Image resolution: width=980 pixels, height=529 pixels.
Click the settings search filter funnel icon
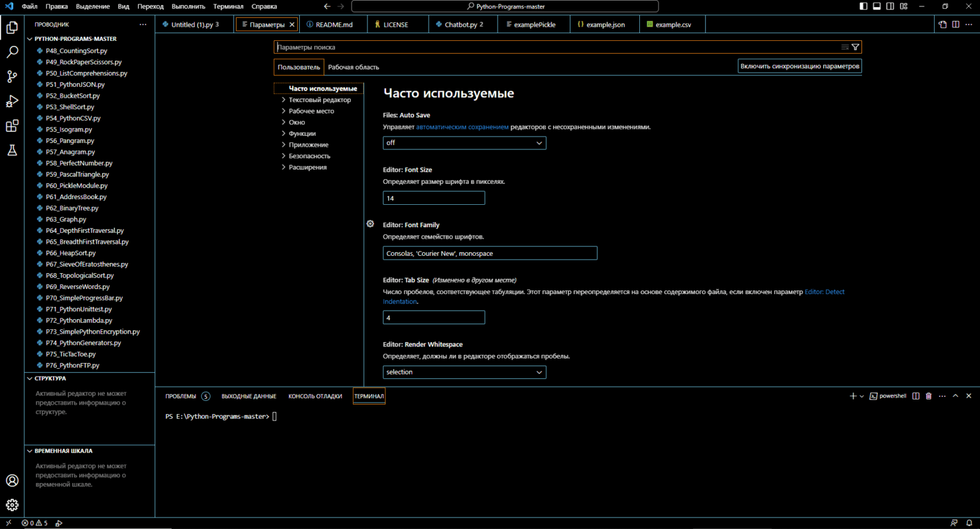point(856,47)
